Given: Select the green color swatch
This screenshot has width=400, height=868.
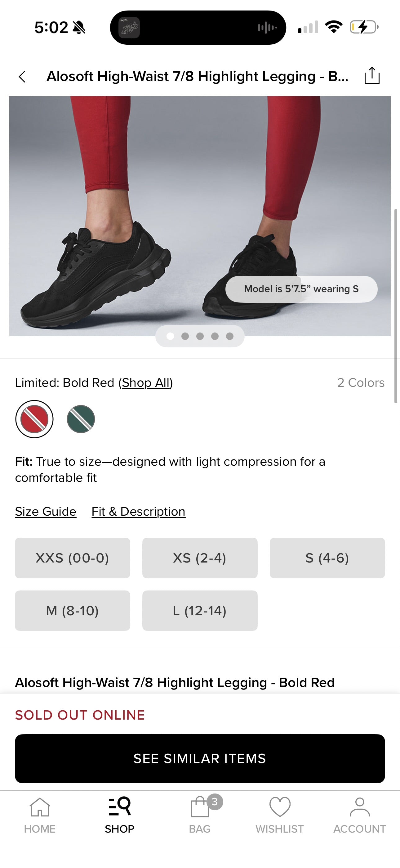Looking at the screenshot, I should pos(81,419).
